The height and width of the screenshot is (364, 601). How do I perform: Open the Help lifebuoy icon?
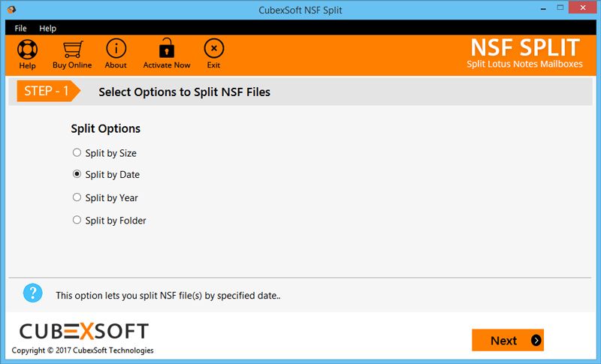click(x=27, y=49)
